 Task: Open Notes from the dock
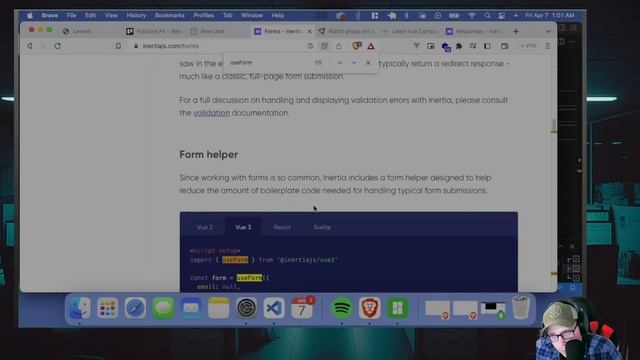point(219,308)
